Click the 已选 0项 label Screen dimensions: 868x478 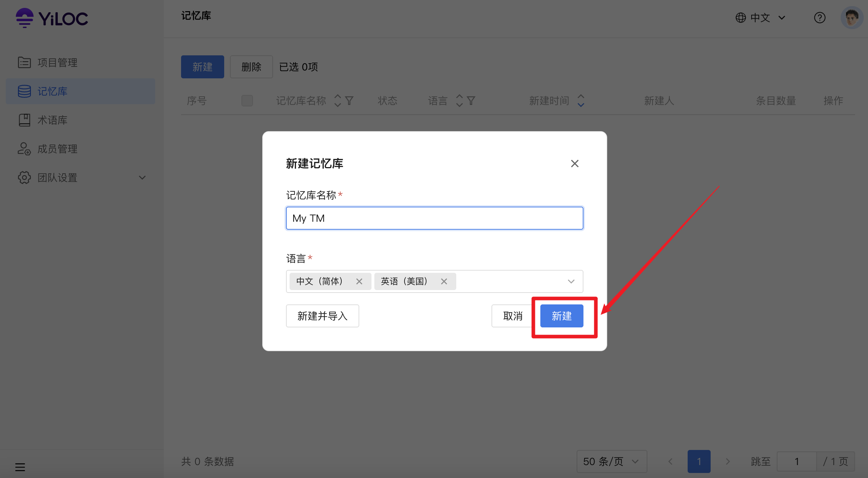click(299, 67)
